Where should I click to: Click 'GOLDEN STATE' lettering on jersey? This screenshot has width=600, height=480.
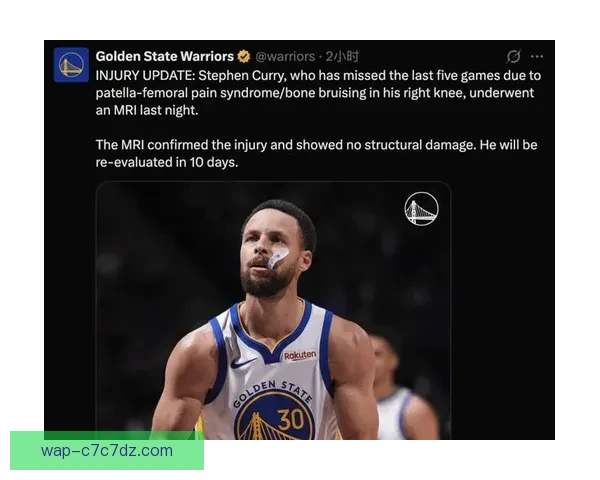click(273, 392)
